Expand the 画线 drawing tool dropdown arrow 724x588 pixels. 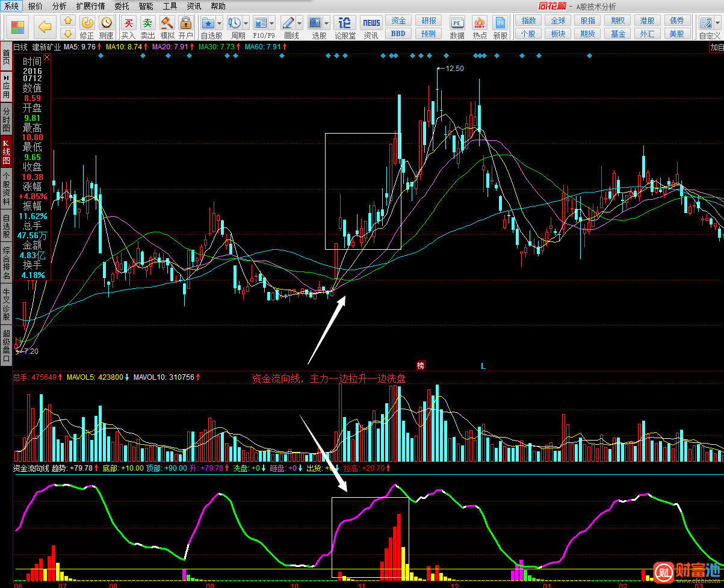pyautogui.click(x=299, y=23)
